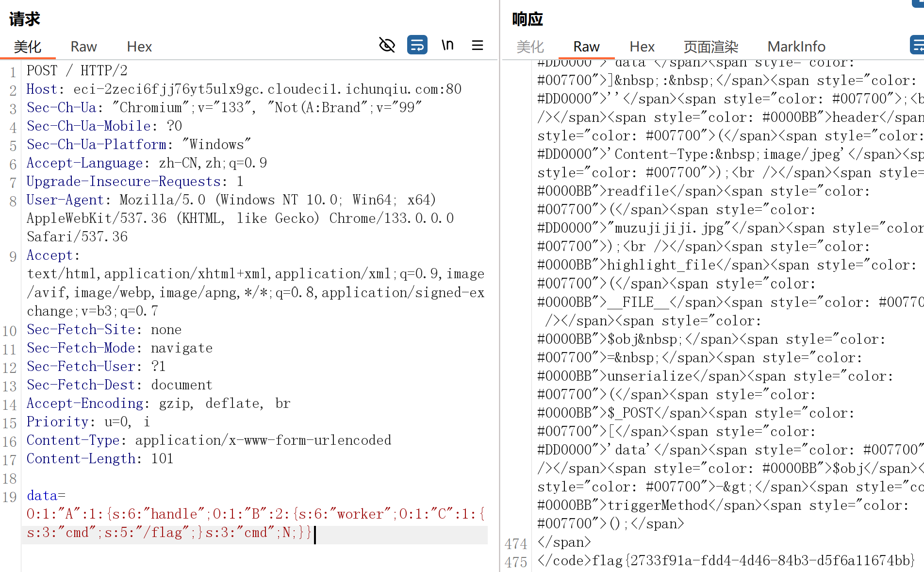924x572 pixels.
Task: Click the Content-Length header line
Action: click(99, 459)
